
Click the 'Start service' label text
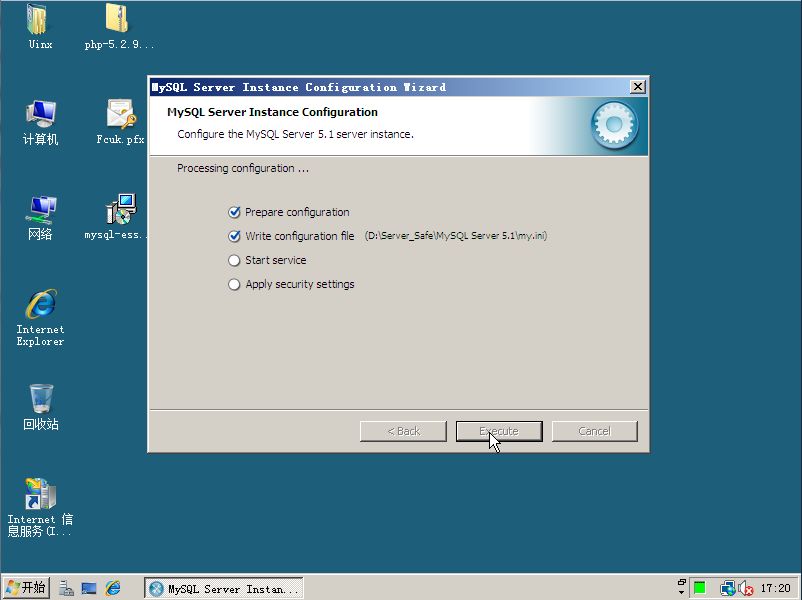[x=276, y=260]
